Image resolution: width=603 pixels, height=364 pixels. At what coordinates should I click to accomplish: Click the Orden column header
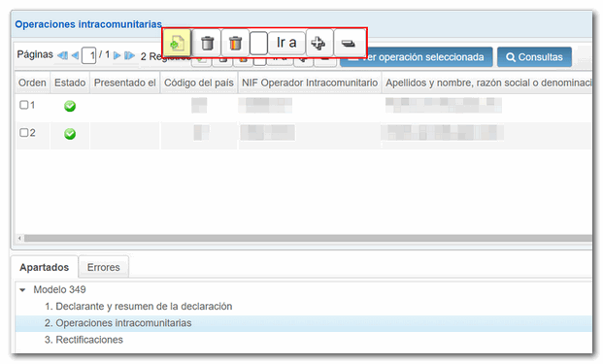[x=32, y=83]
